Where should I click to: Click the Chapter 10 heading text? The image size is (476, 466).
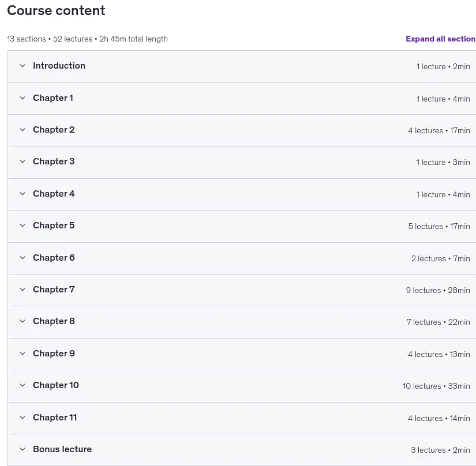click(x=56, y=385)
